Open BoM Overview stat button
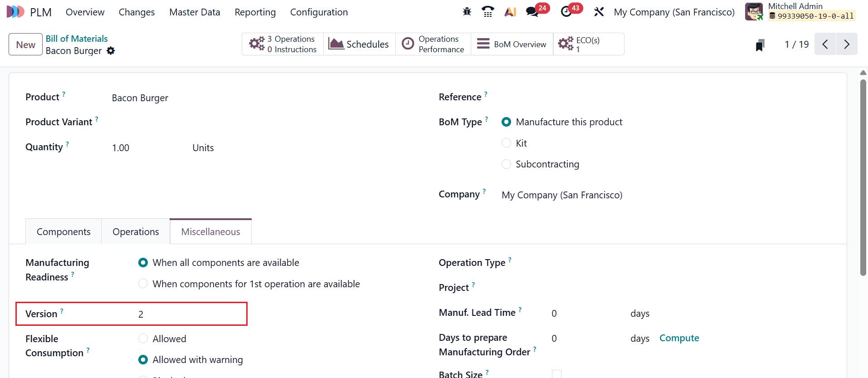The width and height of the screenshot is (868, 378). pyautogui.click(x=512, y=44)
